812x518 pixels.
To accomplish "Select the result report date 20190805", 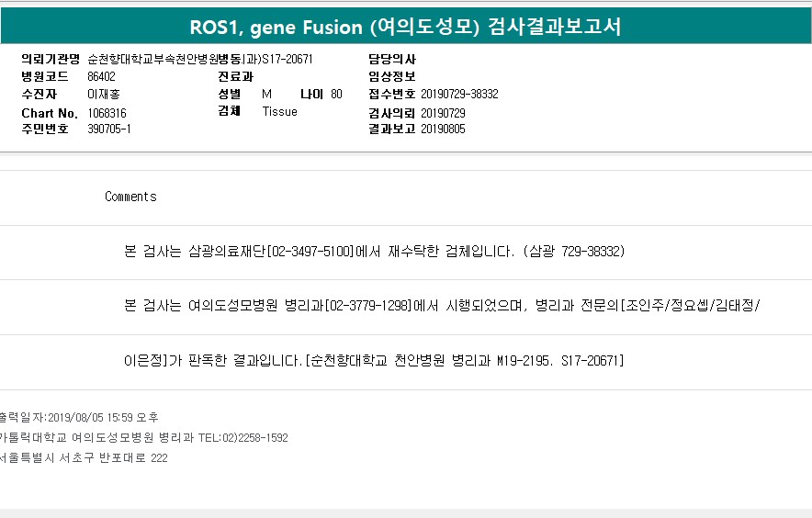I will coord(443,129).
